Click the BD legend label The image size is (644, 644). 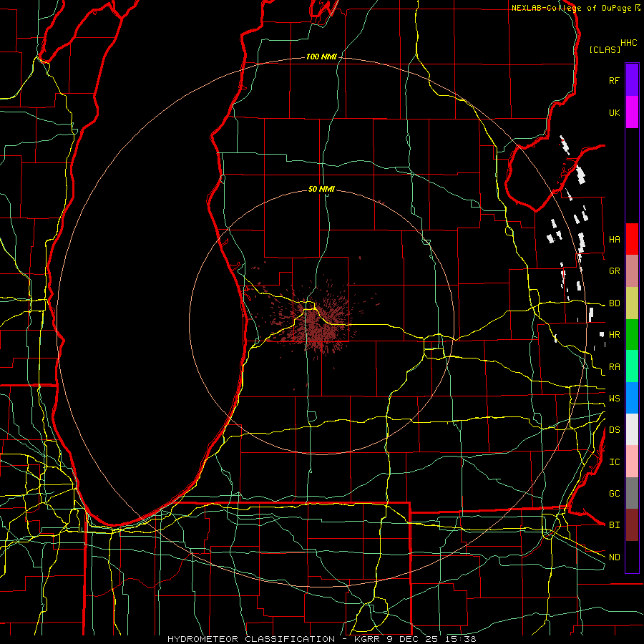[614, 303]
